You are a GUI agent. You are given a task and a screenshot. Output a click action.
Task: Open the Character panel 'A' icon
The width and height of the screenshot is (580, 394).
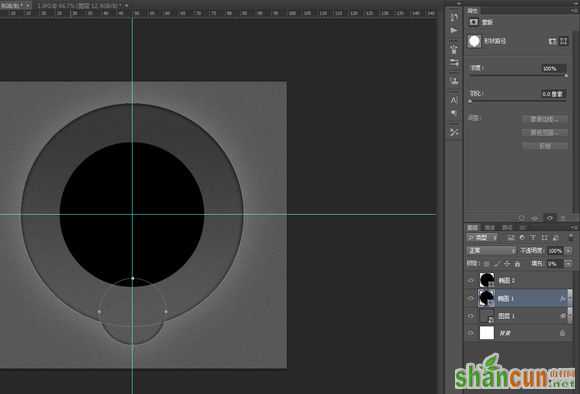(454, 100)
